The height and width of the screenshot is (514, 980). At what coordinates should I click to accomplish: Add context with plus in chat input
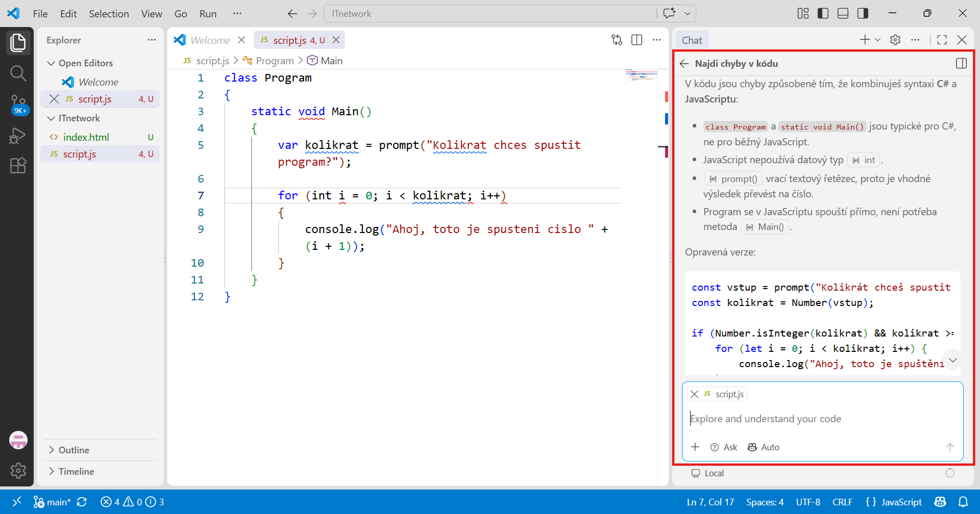[x=695, y=447]
